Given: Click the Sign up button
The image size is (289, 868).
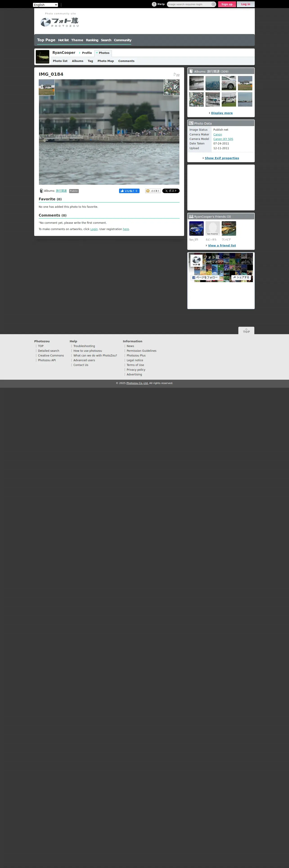Looking at the screenshot, I should click(227, 4).
